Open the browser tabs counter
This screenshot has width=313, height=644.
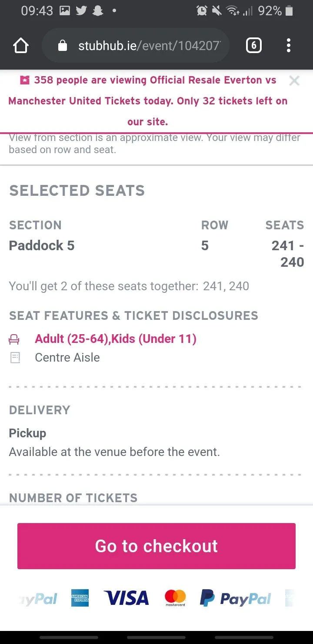click(254, 46)
